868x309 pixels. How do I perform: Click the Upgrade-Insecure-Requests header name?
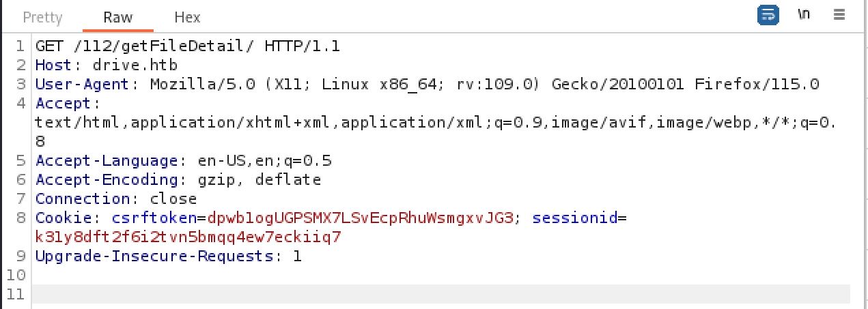pyautogui.click(x=154, y=256)
